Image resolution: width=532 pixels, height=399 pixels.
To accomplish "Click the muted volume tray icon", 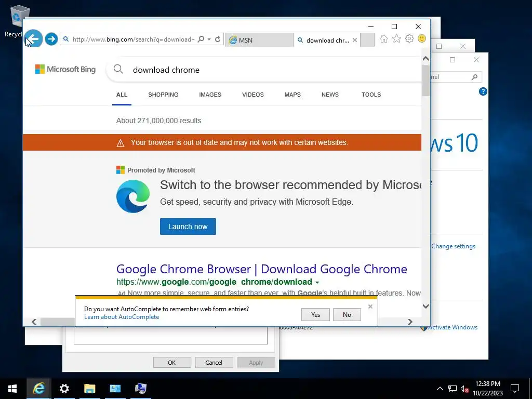I will [464, 389].
